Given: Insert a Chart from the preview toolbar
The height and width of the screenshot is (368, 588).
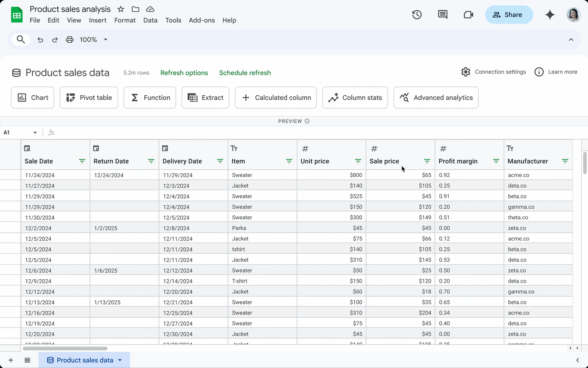Looking at the screenshot, I should coord(32,98).
